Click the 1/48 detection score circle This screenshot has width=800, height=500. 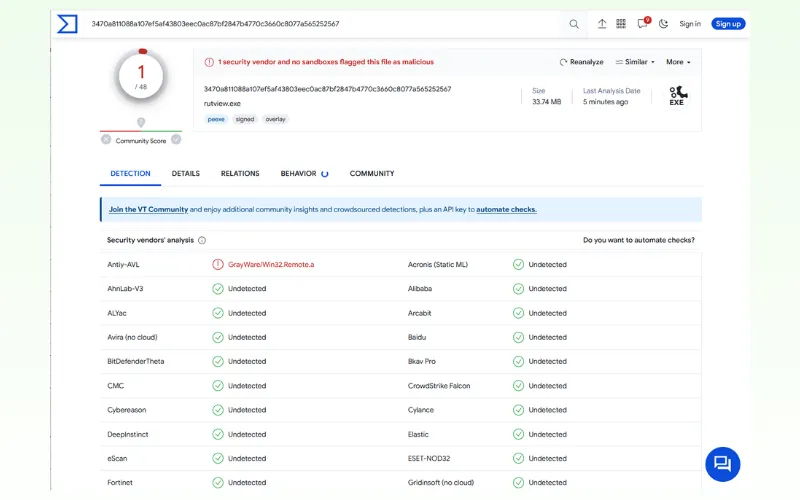coord(141,77)
